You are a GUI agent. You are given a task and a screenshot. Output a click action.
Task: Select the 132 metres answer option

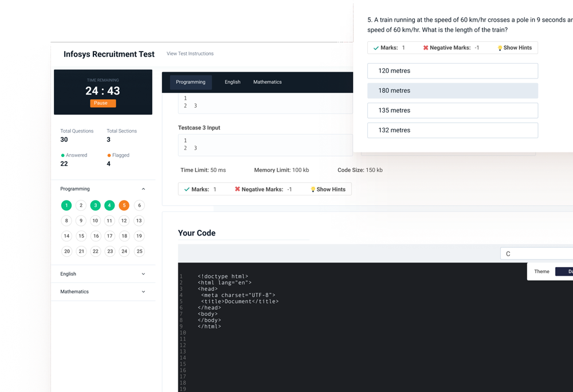click(x=453, y=130)
